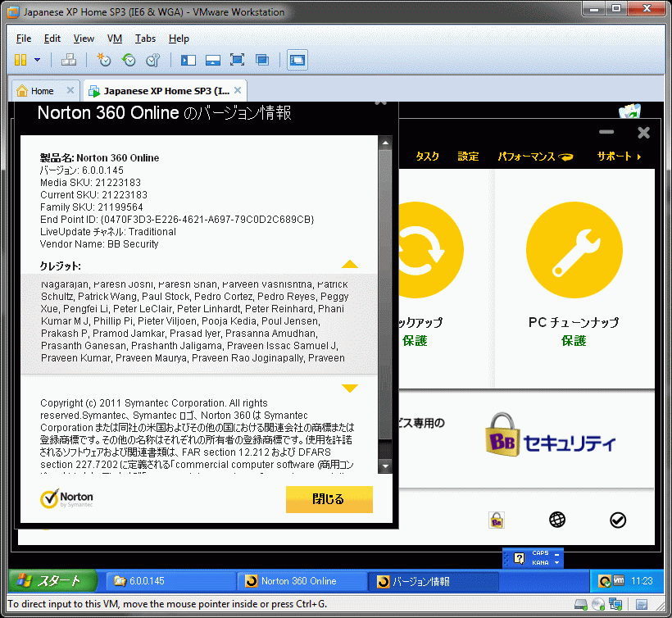Viewport: 672px width, 618px height.
Task: Open the Tabs menu
Action: (145, 39)
